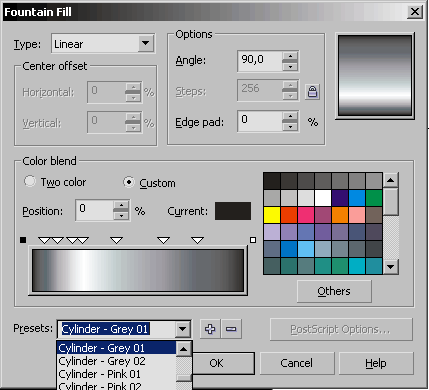
Task: Increase the Angle value with up arrow
Action: (x=290, y=56)
